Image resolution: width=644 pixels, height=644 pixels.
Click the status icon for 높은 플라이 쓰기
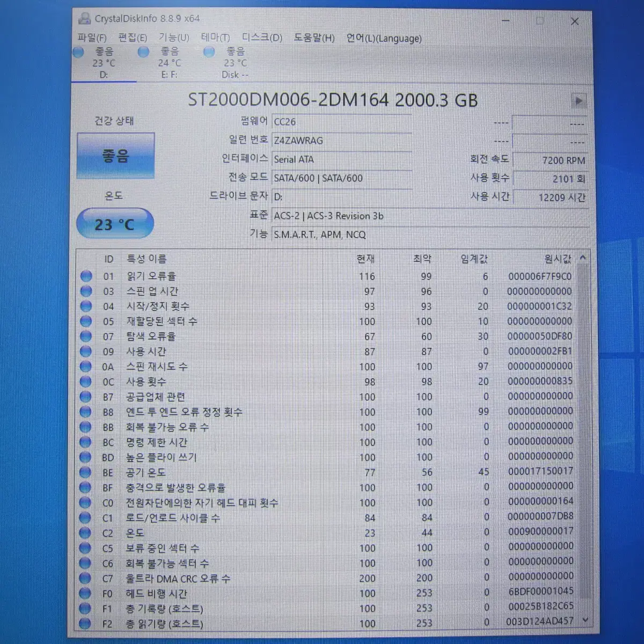click(x=86, y=457)
